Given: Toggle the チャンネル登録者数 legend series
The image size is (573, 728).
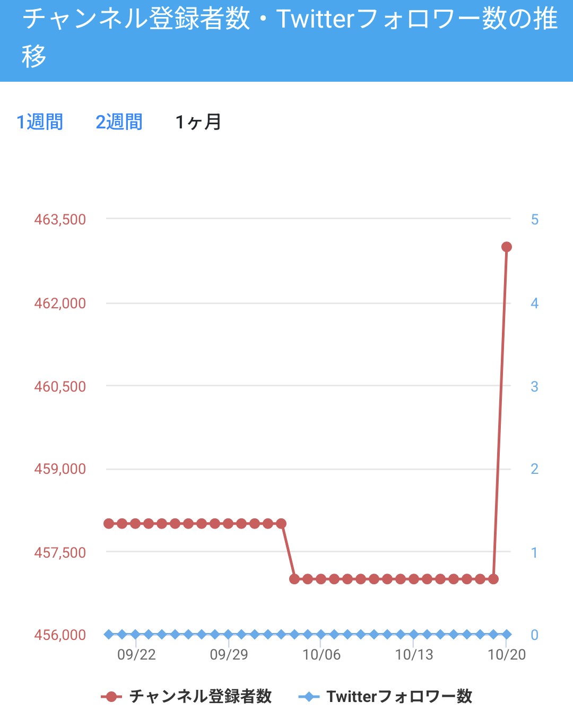Looking at the screenshot, I should (201, 696).
